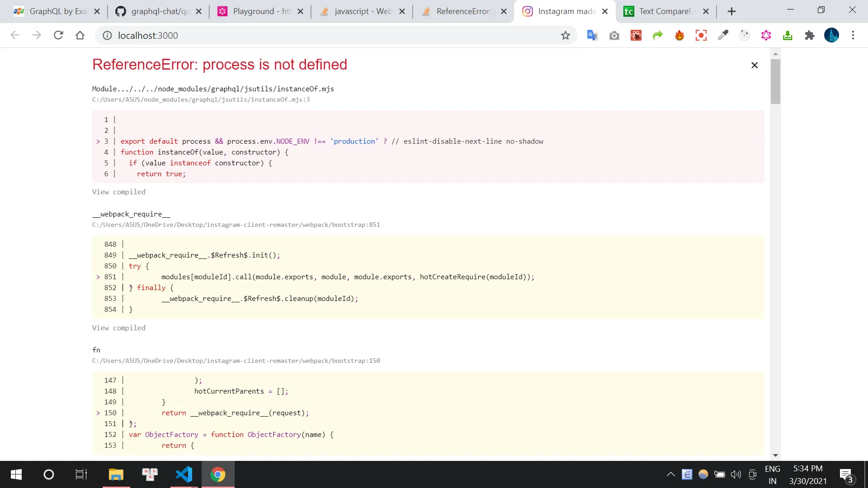Open the instanceOf.mjs:3 file path link
The width and height of the screenshot is (868, 488).
point(201,100)
